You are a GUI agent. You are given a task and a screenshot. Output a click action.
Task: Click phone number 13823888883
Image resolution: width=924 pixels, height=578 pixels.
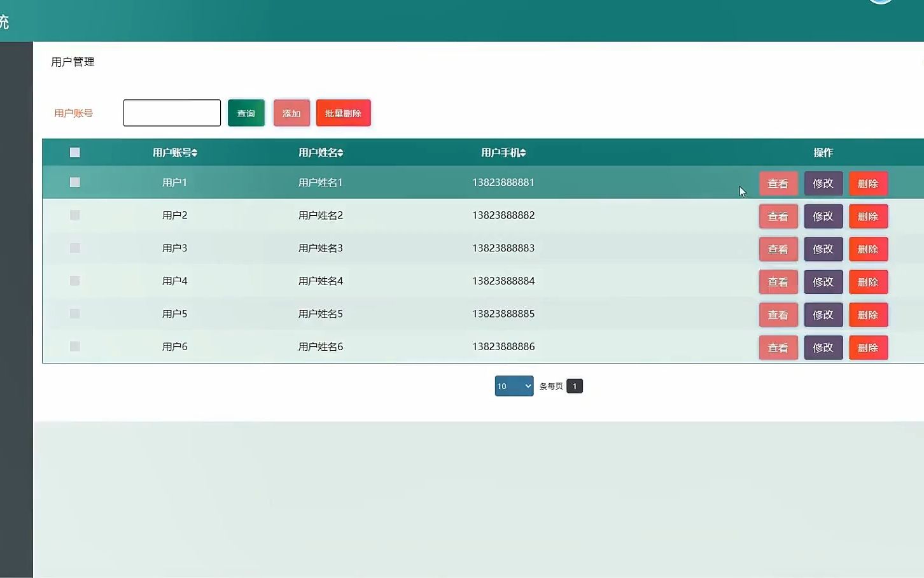pos(503,248)
